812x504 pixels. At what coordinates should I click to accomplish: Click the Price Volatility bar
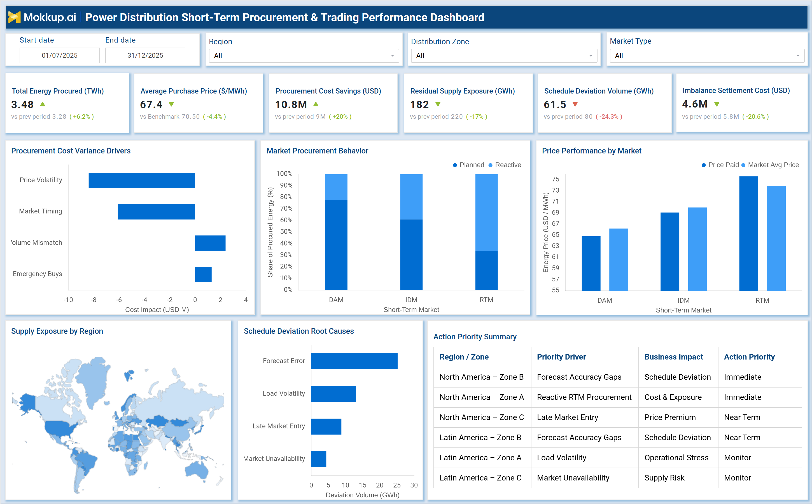click(x=142, y=180)
